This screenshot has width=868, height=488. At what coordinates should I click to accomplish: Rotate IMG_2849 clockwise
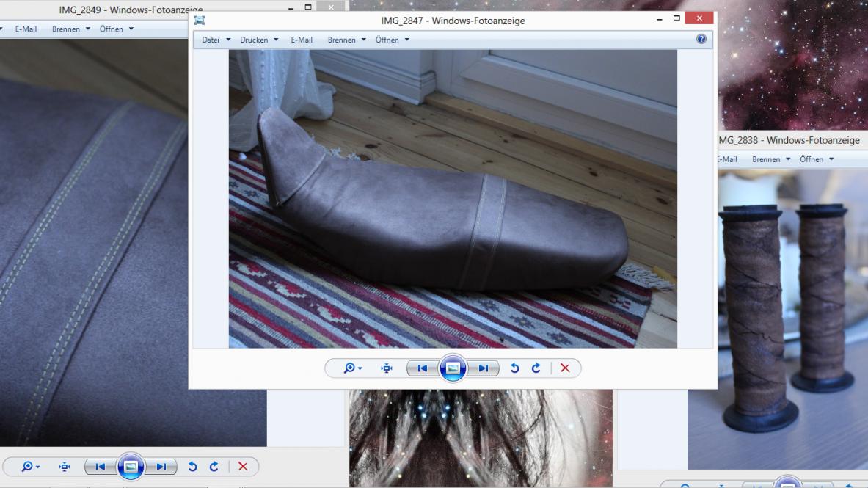click(x=214, y=467)
